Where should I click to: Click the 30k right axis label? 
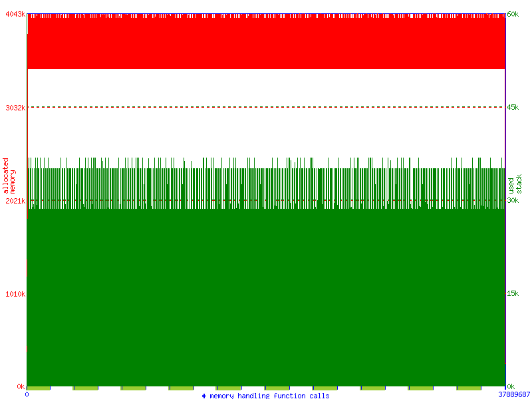(x=513, y=201)
